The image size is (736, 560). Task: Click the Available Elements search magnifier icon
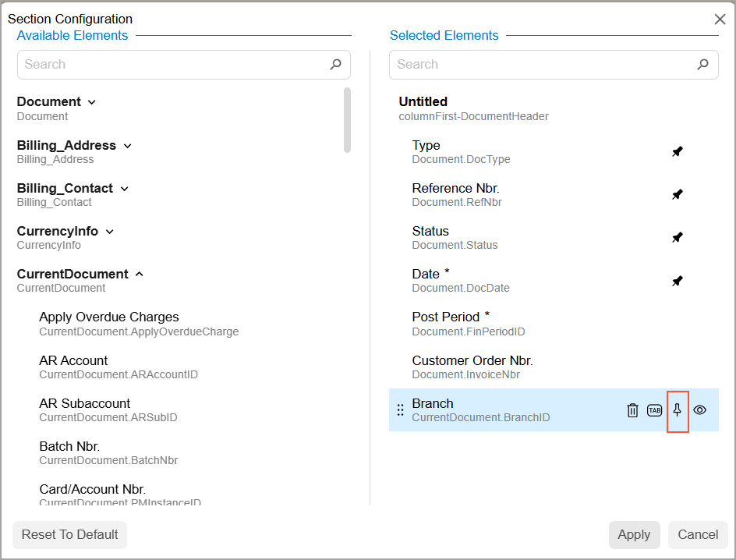coord(335,65)
